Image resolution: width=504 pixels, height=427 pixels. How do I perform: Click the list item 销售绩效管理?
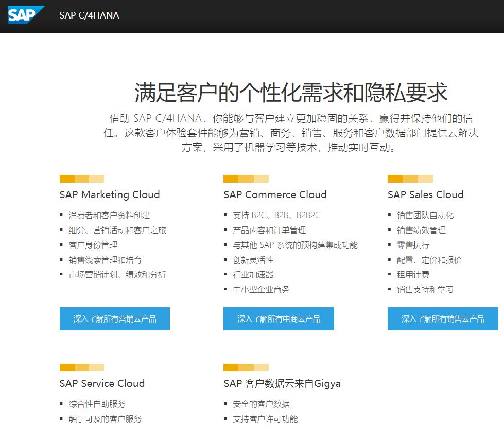pos(422,230)
